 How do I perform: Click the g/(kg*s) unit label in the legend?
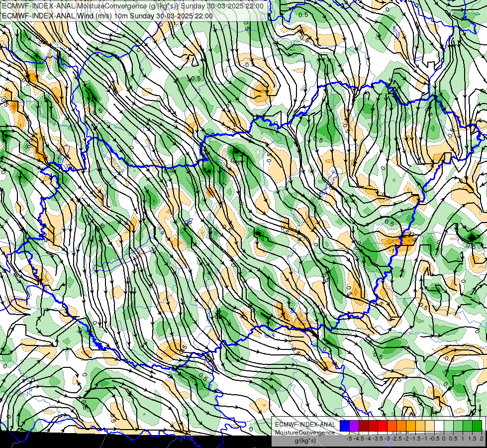(305, 441)
